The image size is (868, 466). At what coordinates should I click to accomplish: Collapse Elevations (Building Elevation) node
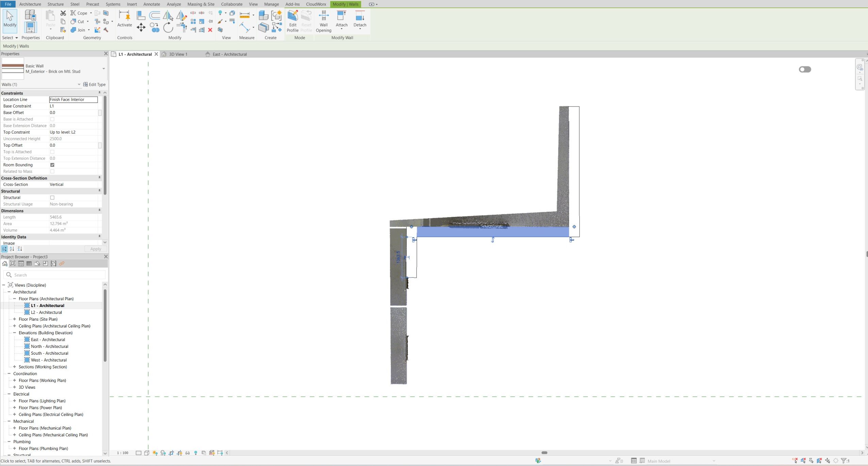(x=15, y=333)
